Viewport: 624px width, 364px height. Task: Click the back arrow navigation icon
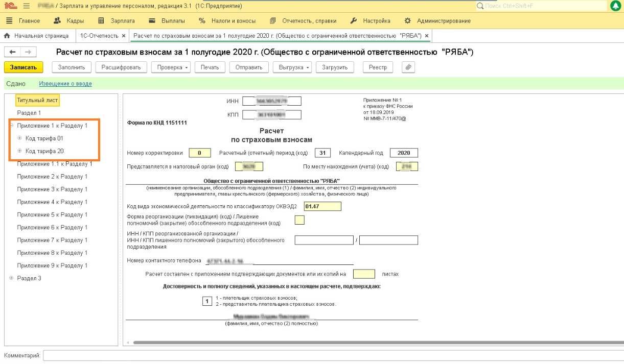(13, 52)
